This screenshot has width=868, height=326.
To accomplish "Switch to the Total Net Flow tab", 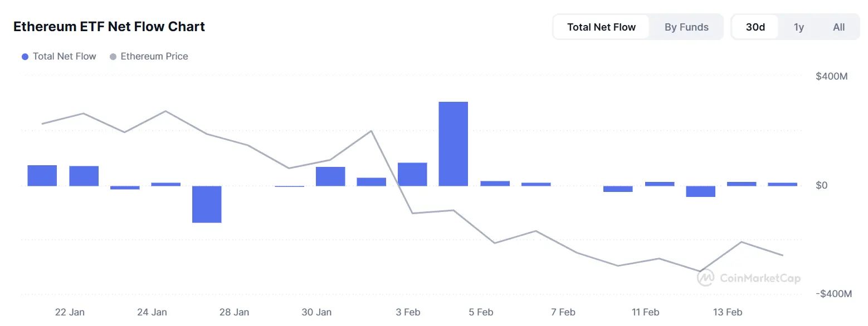I will (x=601, y=27).
